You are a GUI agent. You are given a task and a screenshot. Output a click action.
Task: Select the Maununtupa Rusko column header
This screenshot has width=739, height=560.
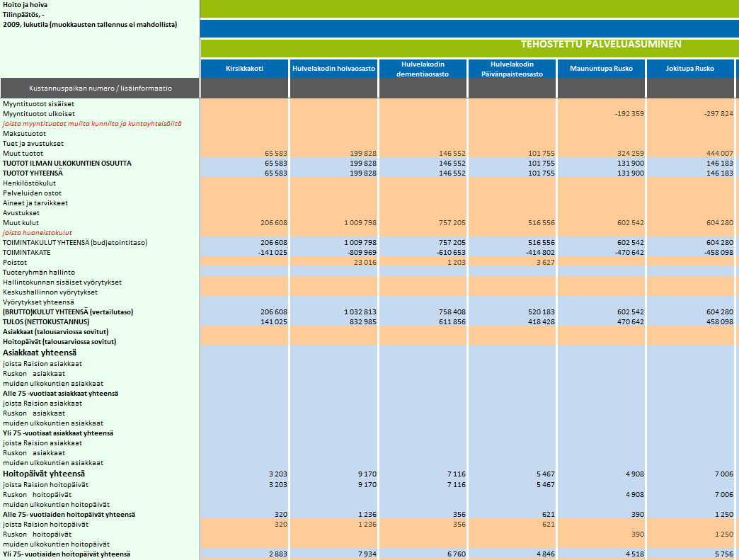click(601, 69)
